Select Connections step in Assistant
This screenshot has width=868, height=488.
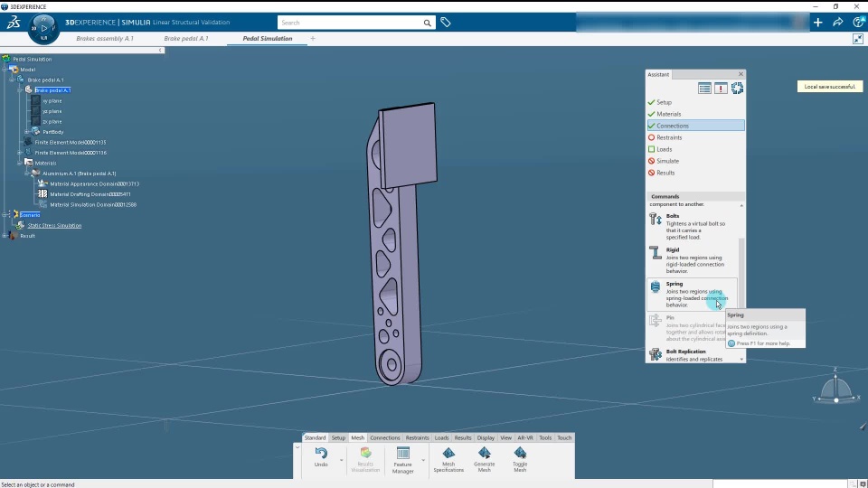696,126
